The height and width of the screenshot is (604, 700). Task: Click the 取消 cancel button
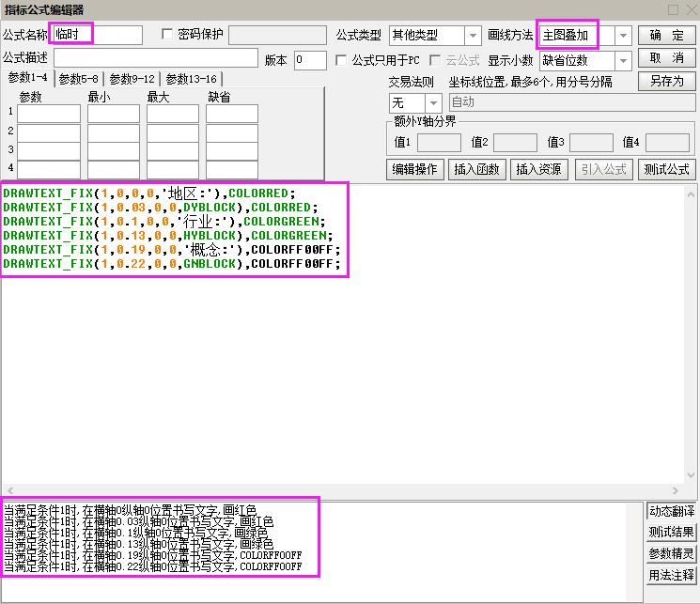[x=666, y=58]
